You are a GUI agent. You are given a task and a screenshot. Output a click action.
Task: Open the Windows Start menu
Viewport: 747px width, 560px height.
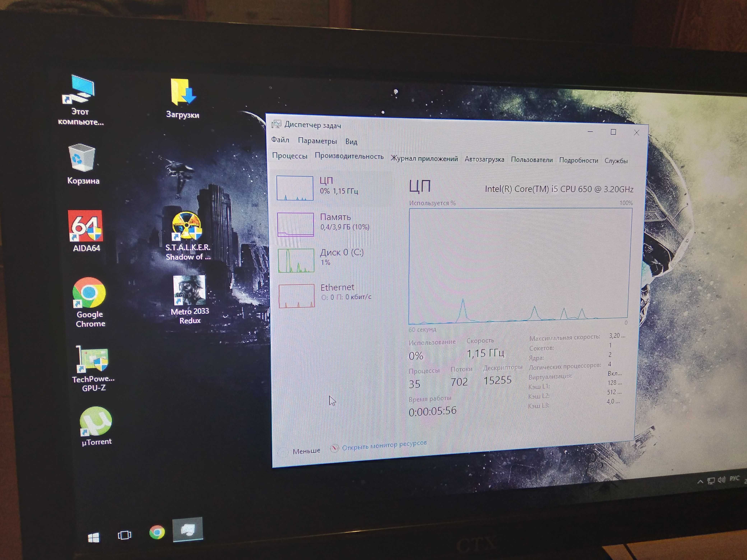pos(94,537)
